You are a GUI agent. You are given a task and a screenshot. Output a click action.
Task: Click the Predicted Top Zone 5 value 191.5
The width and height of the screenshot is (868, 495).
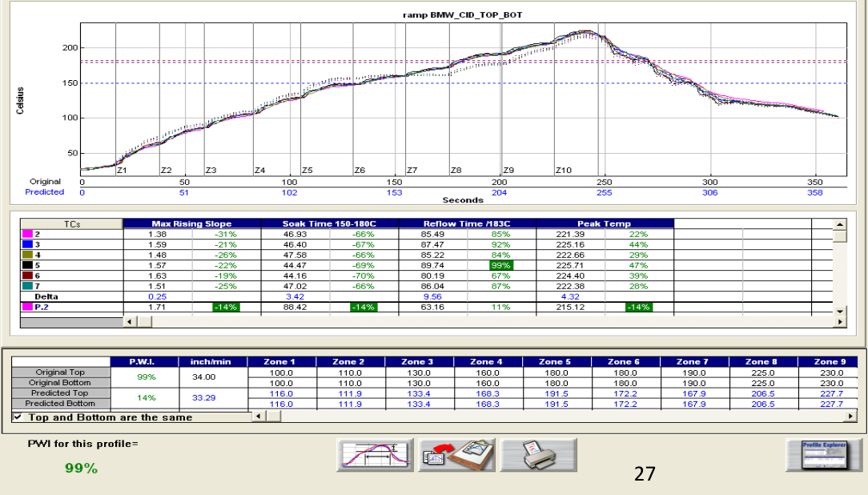click(x=557, y=393)
